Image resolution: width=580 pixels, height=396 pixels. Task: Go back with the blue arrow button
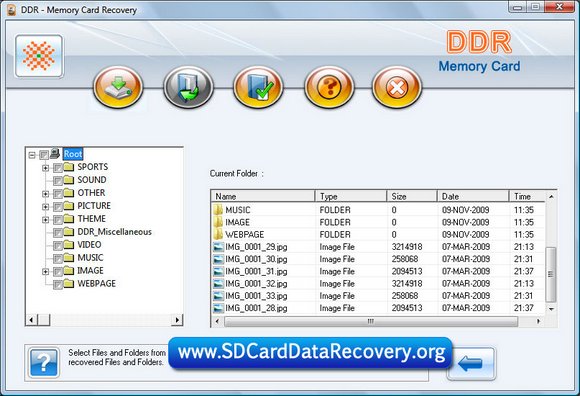(471, 364)
